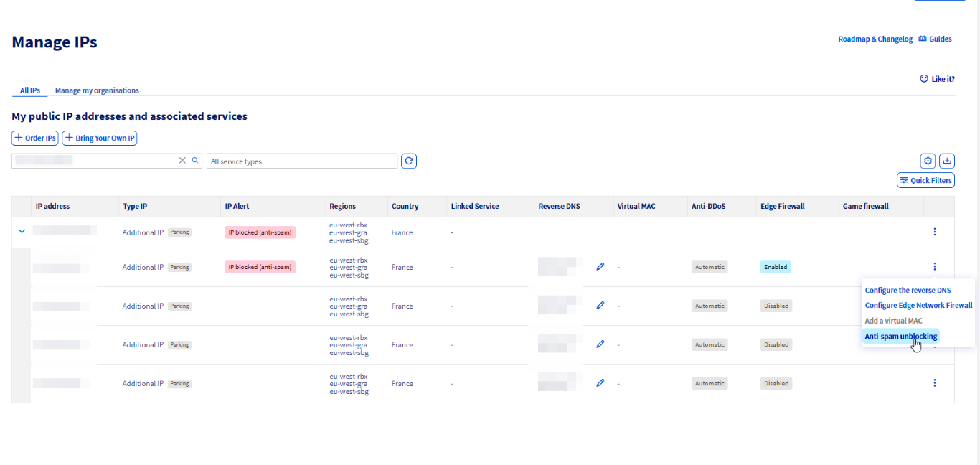980x465 pixels.
Task: Choose Configure the reverse DNS menu option
Action: pyautogui.click(x=908, y=291)
